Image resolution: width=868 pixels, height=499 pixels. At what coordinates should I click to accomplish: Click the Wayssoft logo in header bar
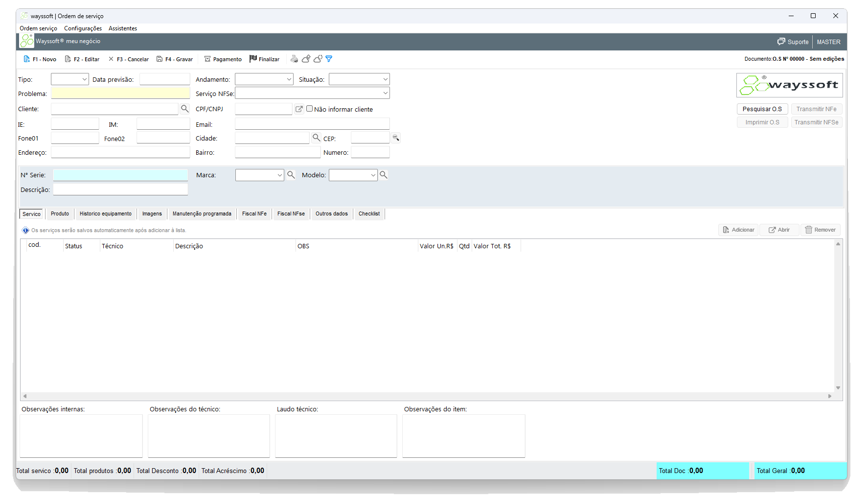point(27,41)
